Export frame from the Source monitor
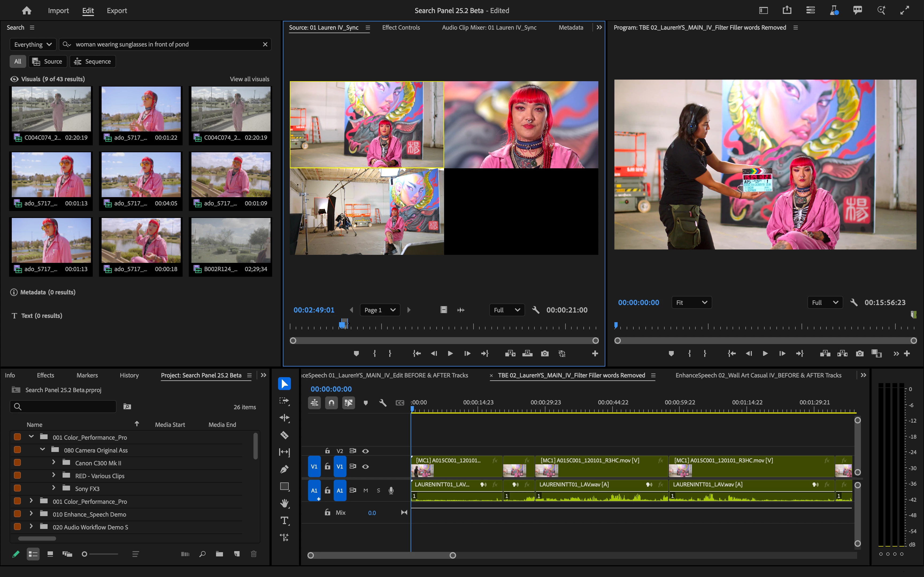Screen dimensions: 924x577 click(x=545, y=354)
